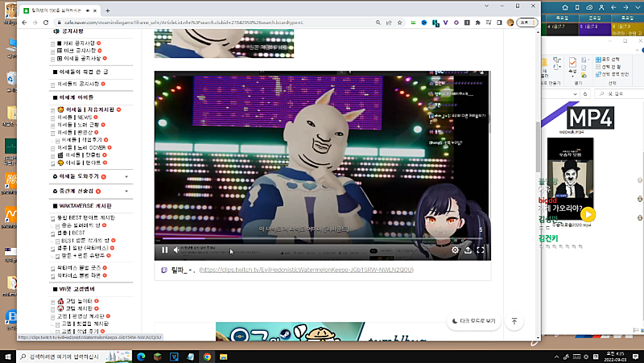Viewport: 644px width, 363px height.
Task: Open 고멤 놀이터 board
Action: pos(79,301)
